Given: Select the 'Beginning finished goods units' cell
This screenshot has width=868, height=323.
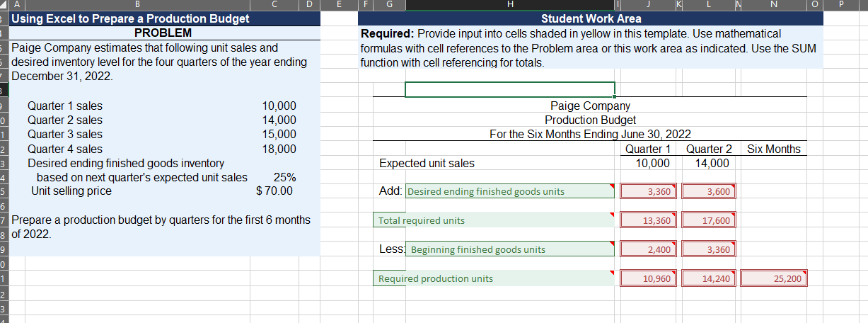Looking at the screenshot, I should click(510, 249).
